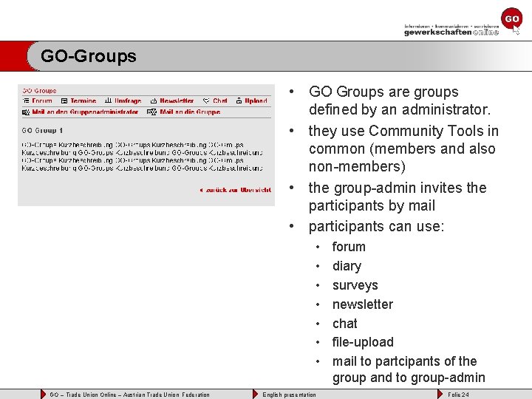Viewport: 532px width, 399px height.
Task: Open Mail an den Gruppenadministrator link
Action: tap(85, 112)
